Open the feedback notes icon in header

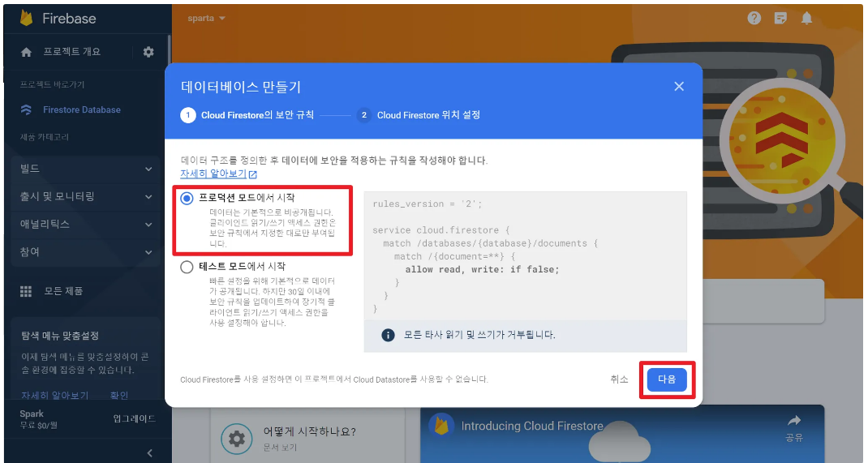[780, 19]
